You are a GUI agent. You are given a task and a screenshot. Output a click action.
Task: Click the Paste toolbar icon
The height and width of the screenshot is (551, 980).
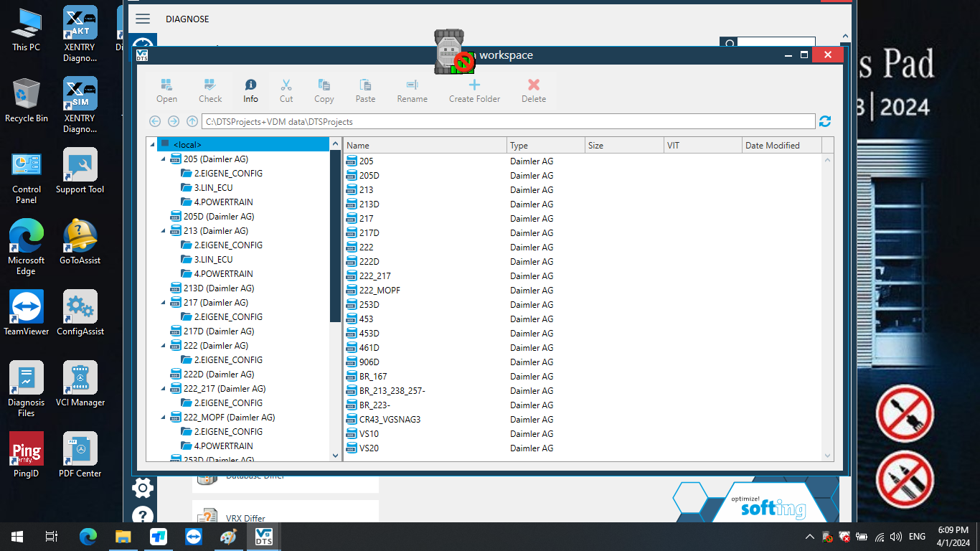point(364,89)
